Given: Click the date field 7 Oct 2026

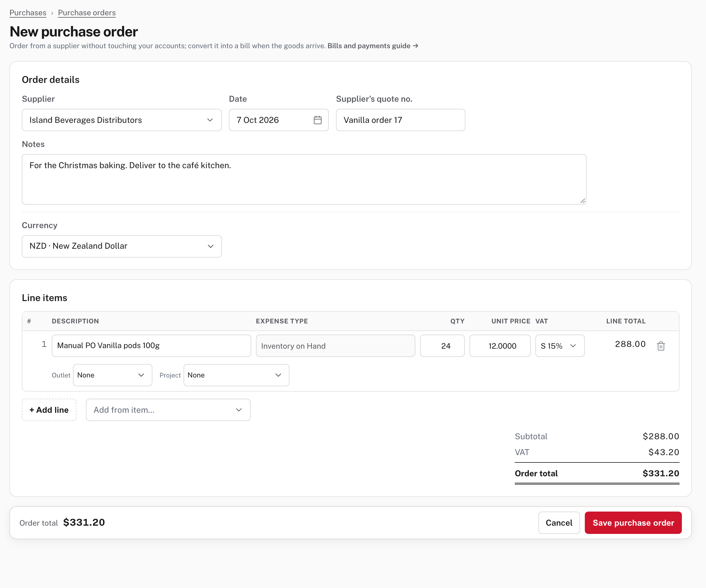Looking at the screenshot, I should (x=279, y=120).
